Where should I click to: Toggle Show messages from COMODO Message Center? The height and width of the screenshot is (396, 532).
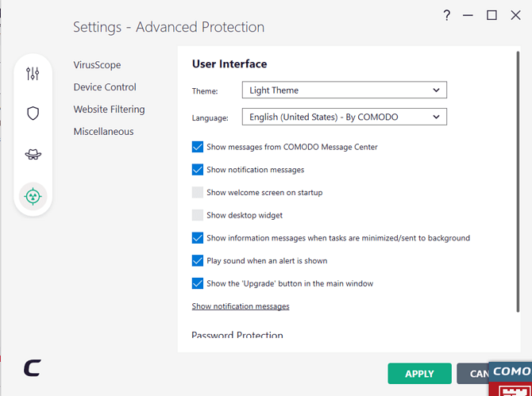pos(198,147)
